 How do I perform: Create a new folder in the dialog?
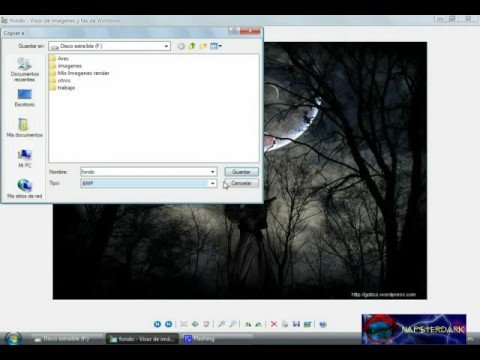[203, 46]
